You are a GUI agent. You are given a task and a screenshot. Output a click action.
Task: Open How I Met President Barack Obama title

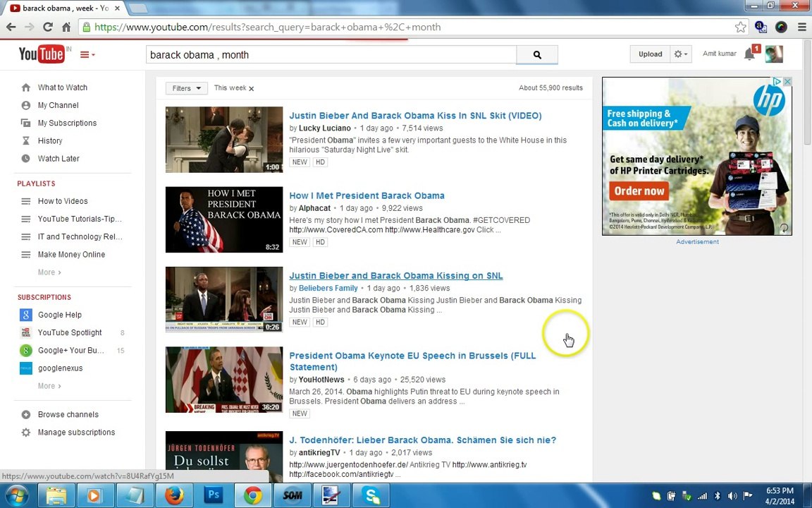pos(367,195)
